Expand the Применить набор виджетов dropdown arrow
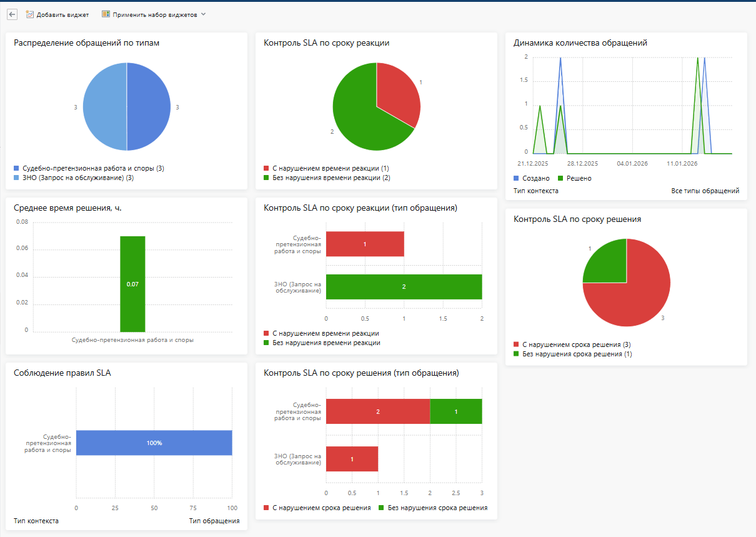The height and width of the screenshot is (537, 756). 203,14
